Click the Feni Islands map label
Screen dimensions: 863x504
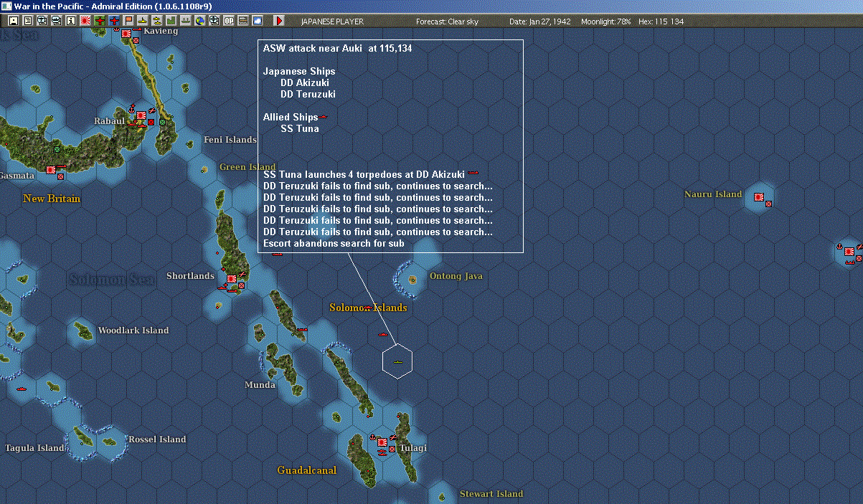point(230,140)
